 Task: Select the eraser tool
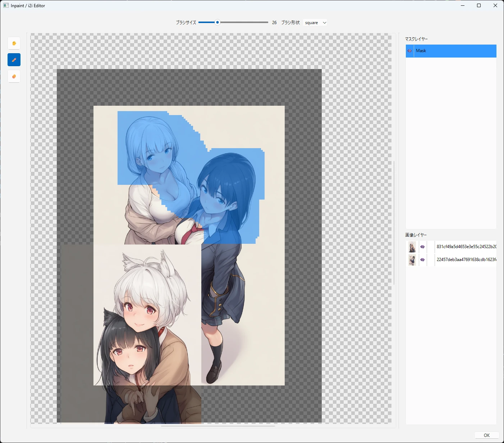[14, 76]
